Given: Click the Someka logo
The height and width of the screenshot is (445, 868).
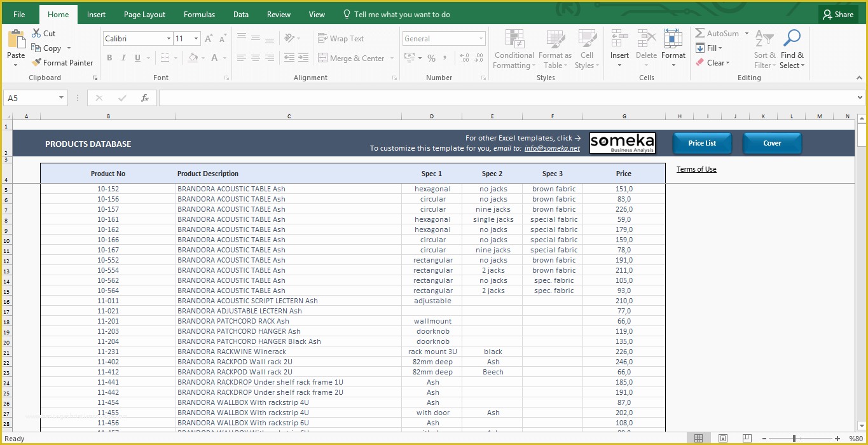Looking at the screenshot, I should (x=622, y=143).
